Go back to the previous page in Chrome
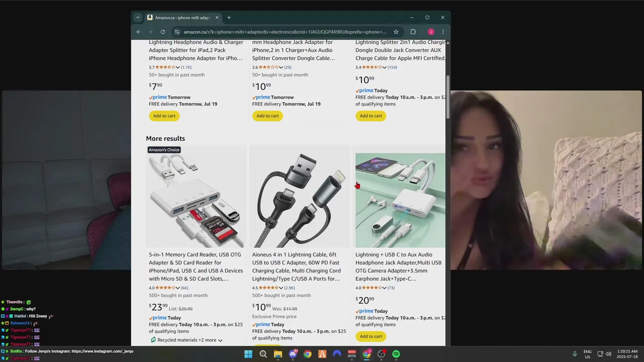This screenshot has width=644, height=362. point(138,32)
